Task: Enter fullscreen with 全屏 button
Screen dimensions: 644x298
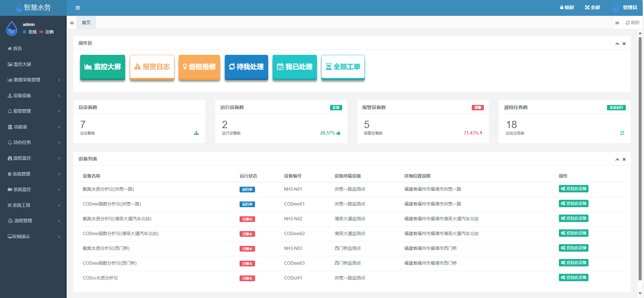Action: [x=593, y=7]
